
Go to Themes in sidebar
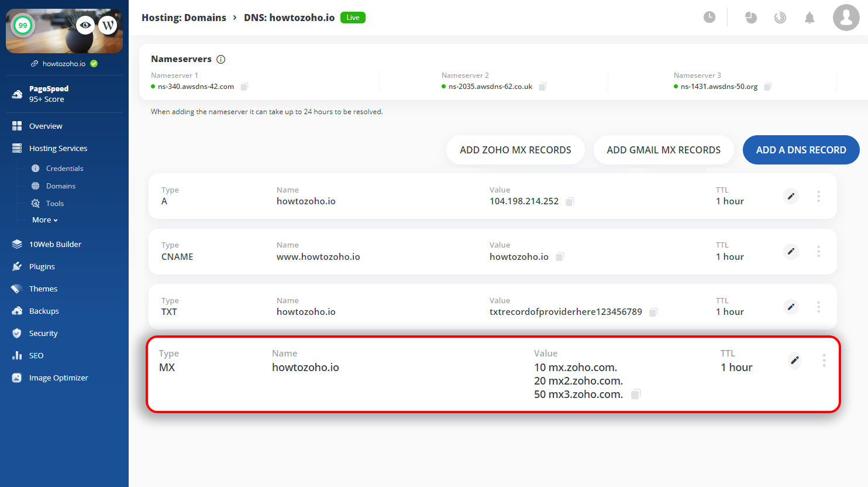coord(43,289)
